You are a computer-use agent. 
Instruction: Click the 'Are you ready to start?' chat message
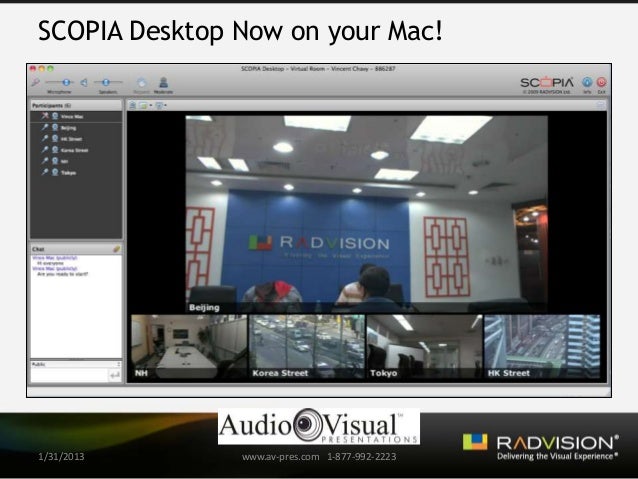62,274
